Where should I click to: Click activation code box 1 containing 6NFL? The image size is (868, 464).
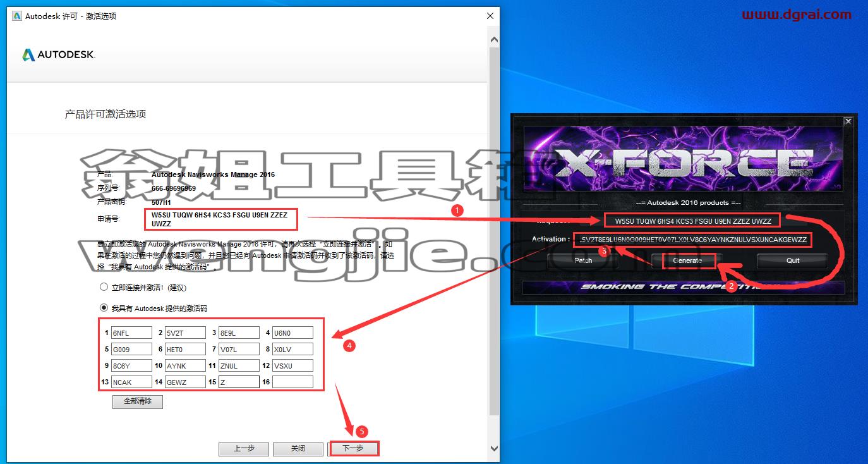tap(131, 333)
